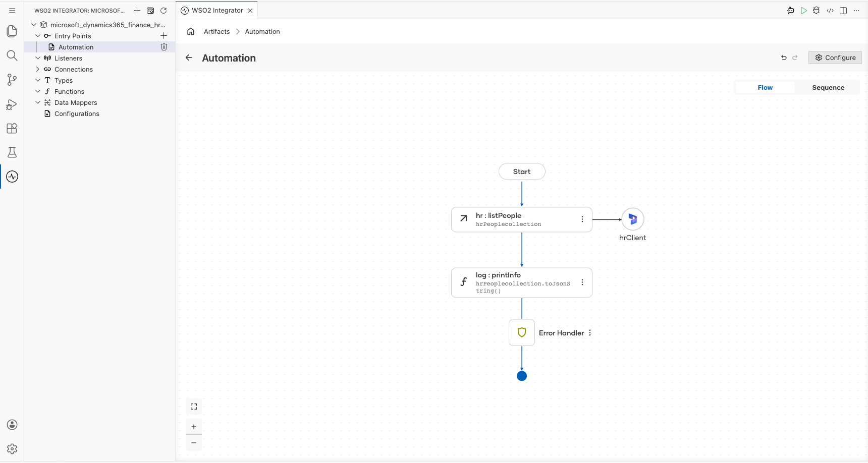The width and height of the screenshot is (868, 463).
Task: Open Source Control view
Action: click(x=12, y=80)
